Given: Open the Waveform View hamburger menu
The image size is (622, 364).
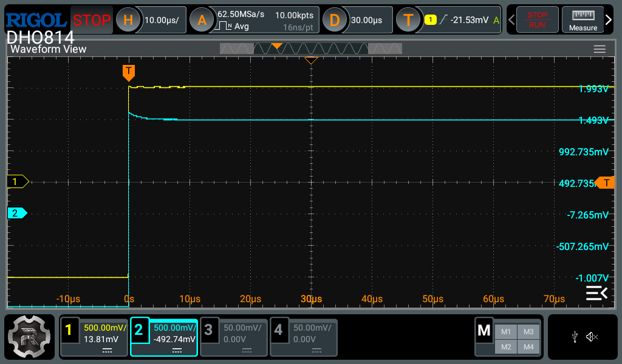Looking at the screenshot, I should [600, 49].
